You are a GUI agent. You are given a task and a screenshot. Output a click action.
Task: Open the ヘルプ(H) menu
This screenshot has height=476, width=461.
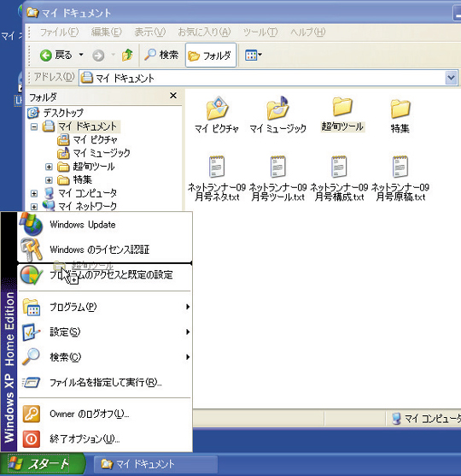tap(307, 32)
